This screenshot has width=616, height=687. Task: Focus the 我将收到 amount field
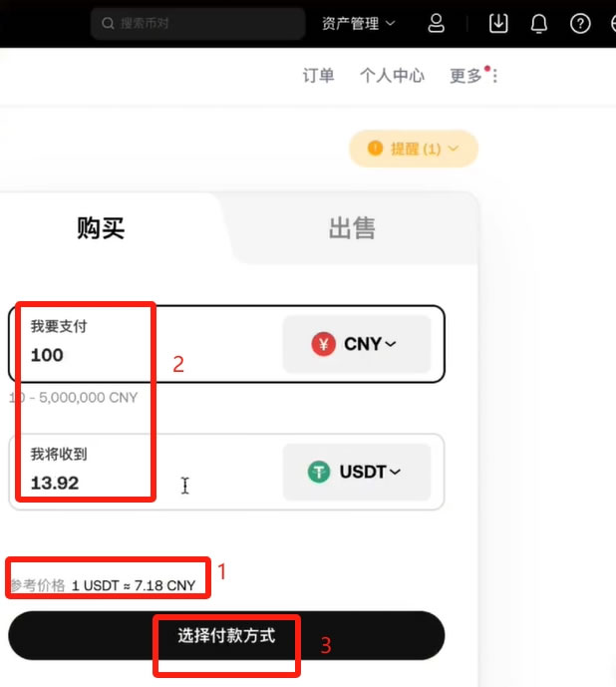point(145,472)
